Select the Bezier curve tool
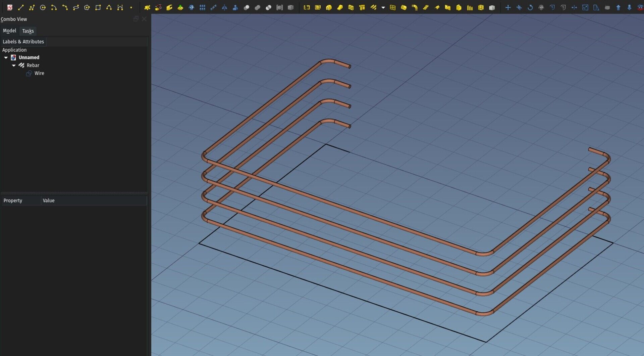Screen dimensions: 644x356 click(120, 7)
